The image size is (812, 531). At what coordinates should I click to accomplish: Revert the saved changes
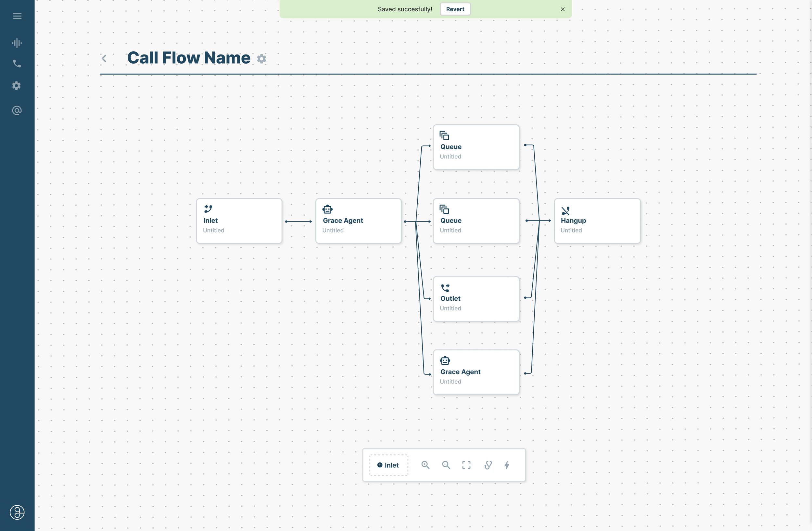tap(455, 9)
